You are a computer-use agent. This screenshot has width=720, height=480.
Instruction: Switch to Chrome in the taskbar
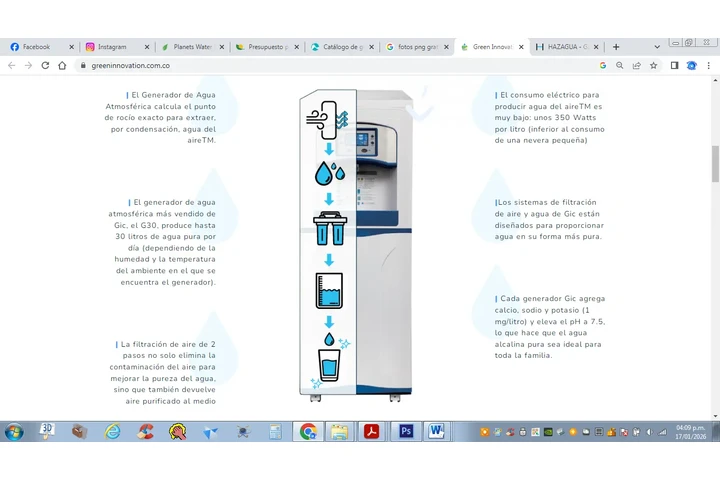pyautogui.click(x=308, y=431)
